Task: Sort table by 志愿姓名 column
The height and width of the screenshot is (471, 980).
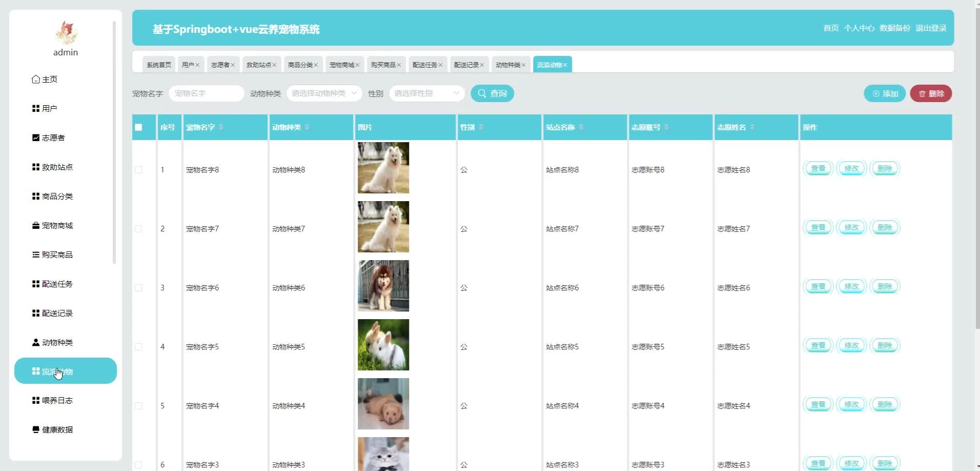Action: point(752,127)
